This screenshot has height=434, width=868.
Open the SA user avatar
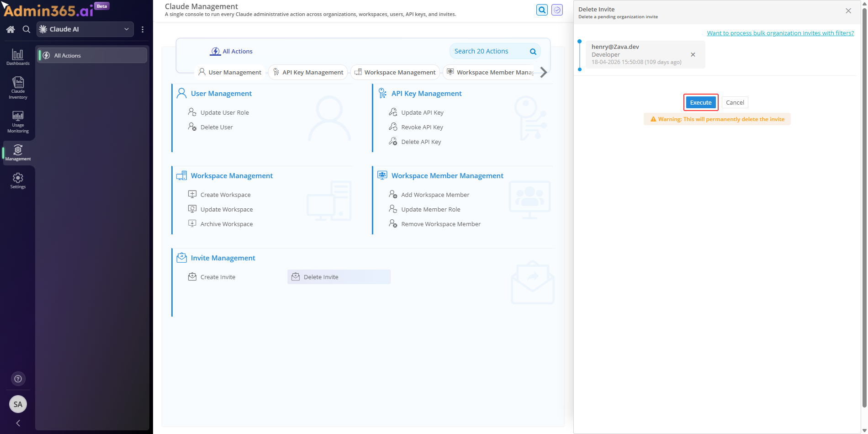(18, 404)
